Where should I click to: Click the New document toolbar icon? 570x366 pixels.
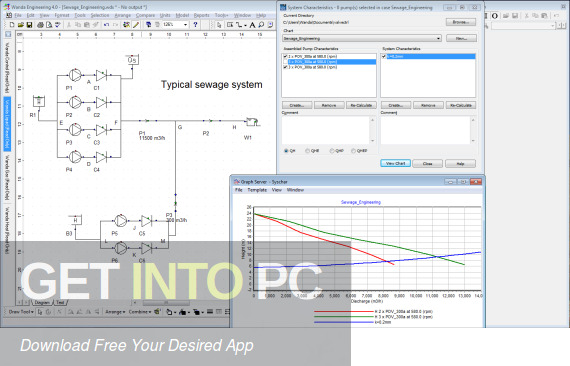point(12,25)
